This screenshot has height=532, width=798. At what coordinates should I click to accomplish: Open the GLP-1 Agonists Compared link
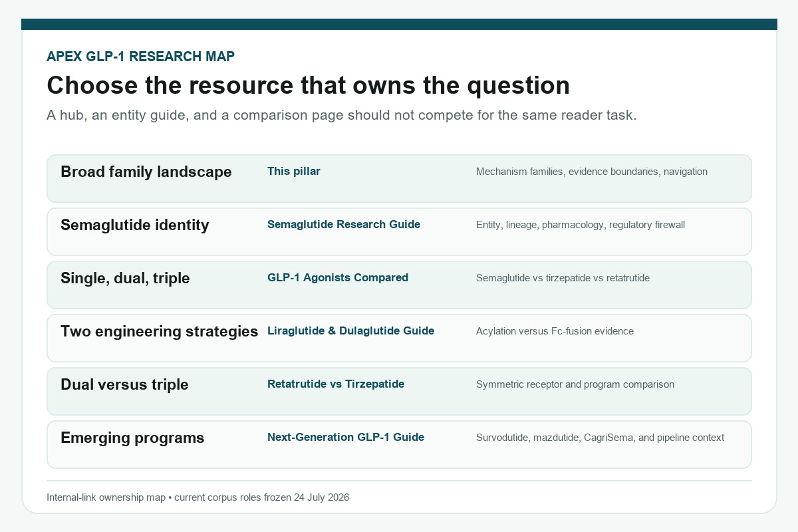338,278
